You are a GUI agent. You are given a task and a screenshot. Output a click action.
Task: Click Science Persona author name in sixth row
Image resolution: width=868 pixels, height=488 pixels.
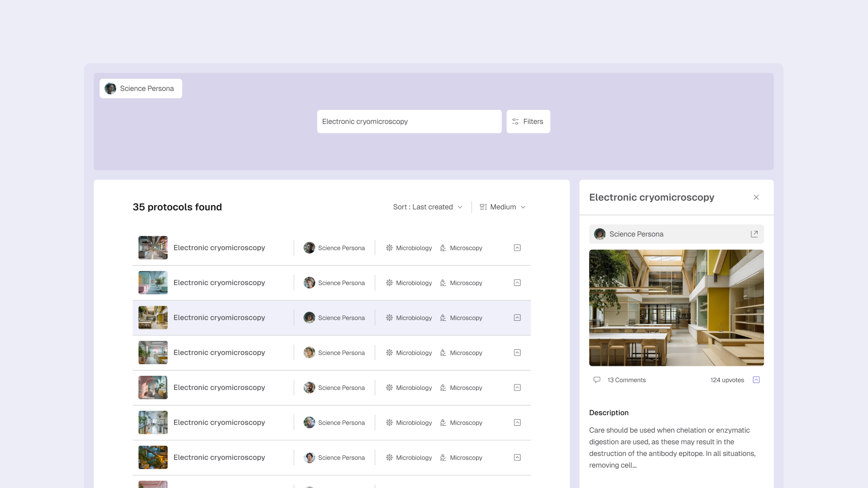[x=341, y=422]
